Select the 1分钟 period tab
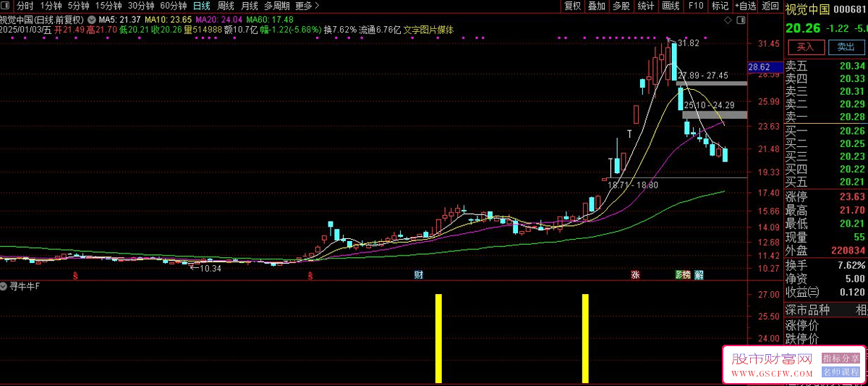 click(x=51, y=6)
